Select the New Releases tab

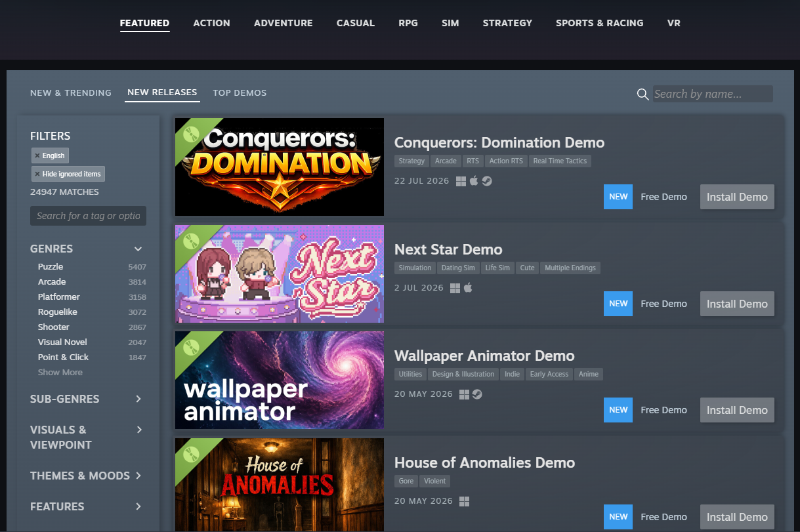click(x=162, y=92)
